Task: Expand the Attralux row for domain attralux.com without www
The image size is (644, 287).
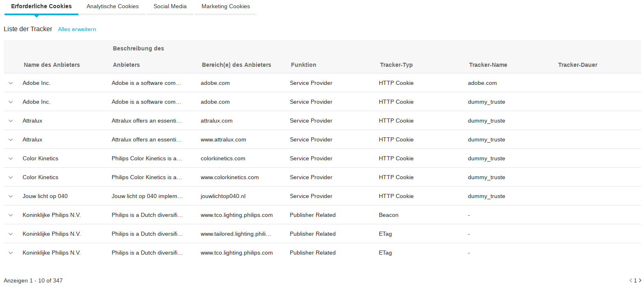Action: click(11, 121)
